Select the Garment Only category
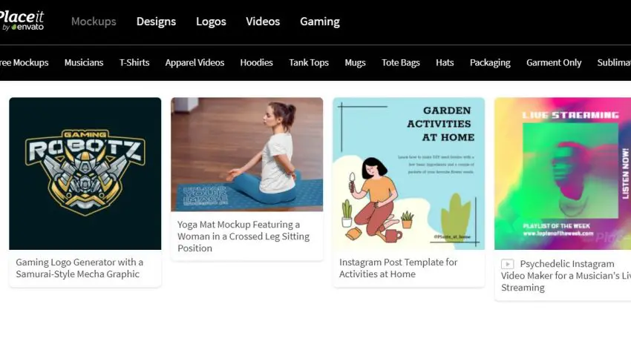Image resolution: width=631 pixels, height=364 pixels. pos(554,63)
